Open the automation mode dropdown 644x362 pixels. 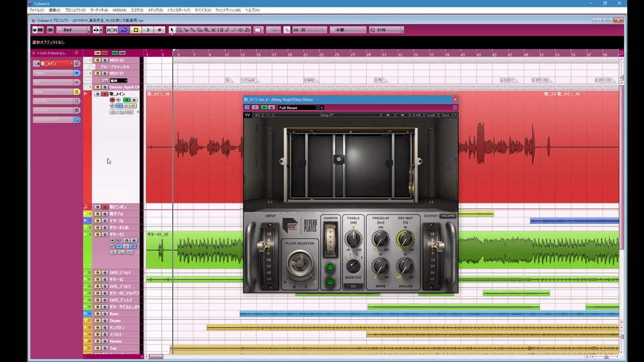73,30
